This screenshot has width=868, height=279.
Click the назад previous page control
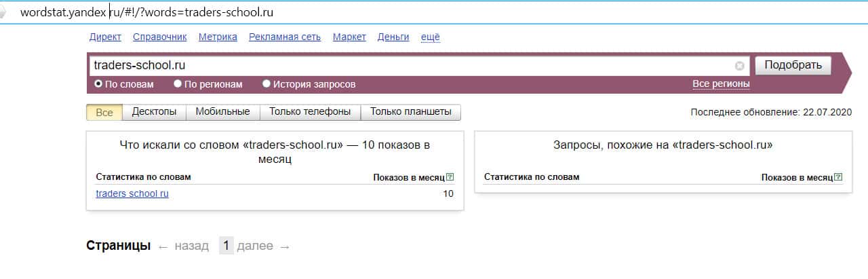coord(183,246)
